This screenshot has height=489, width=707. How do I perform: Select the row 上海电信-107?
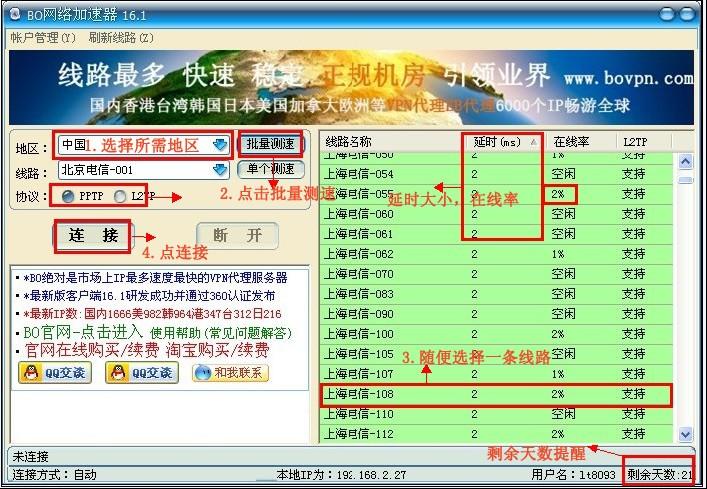[x=496, y=374]
